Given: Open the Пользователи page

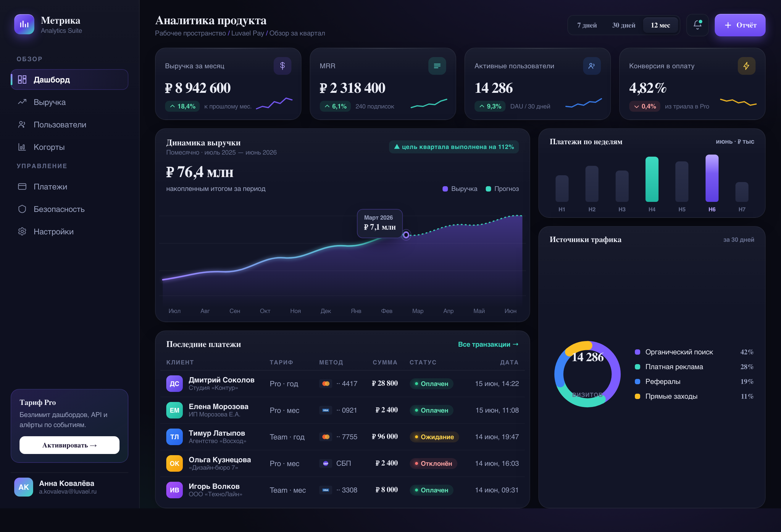Looking at the screenshot, I should coord(70,124).
